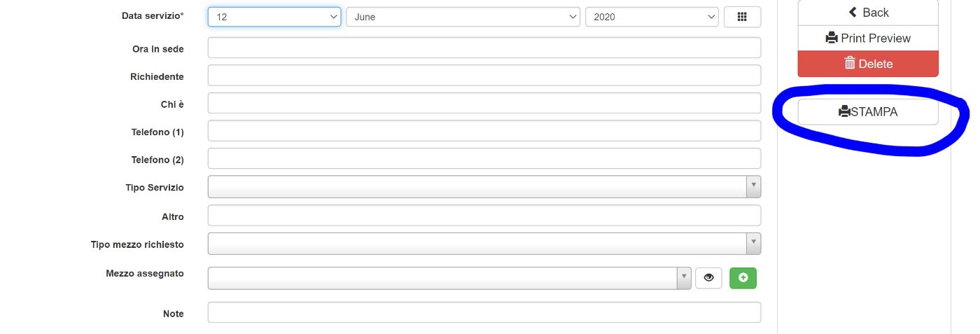The width and height of the screenshot is (980, 334).
Task: Open the month dropdown showing June
Action: point(463,17)
